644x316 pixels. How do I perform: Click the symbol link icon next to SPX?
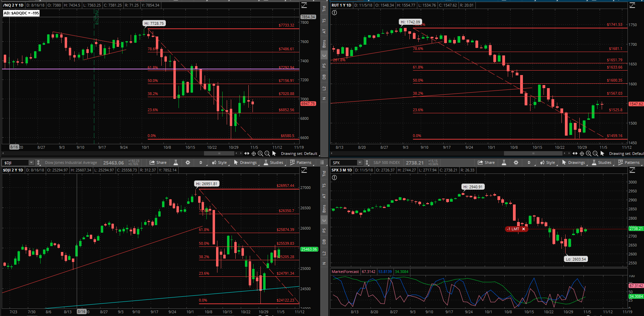click(367, 162)
